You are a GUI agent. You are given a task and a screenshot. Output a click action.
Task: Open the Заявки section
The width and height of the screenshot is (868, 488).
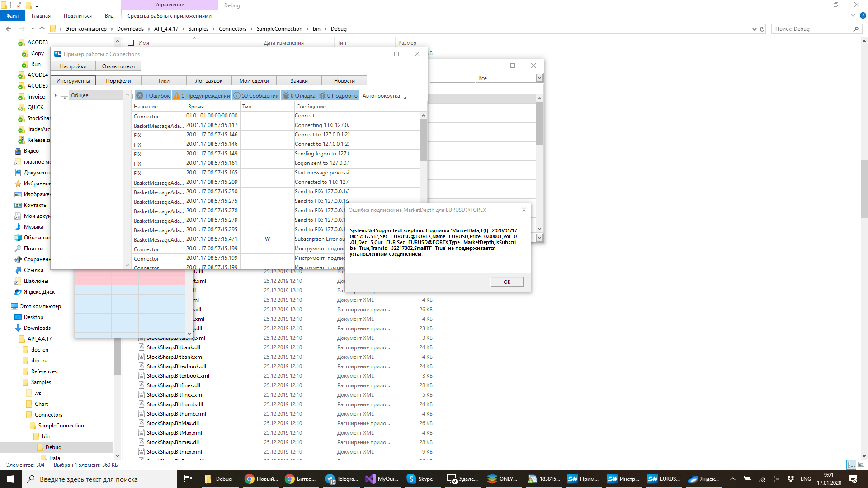tap(299, 80)
